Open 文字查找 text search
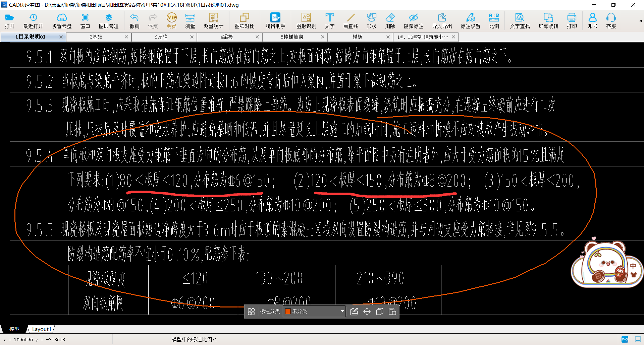The height and width of the screenshot is (345, 644). coord(520,21)
